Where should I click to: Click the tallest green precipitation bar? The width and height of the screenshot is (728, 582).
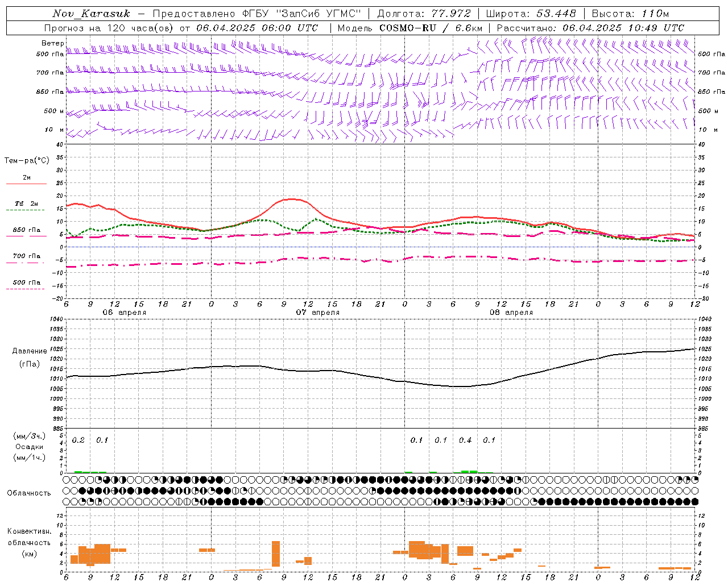469,471
